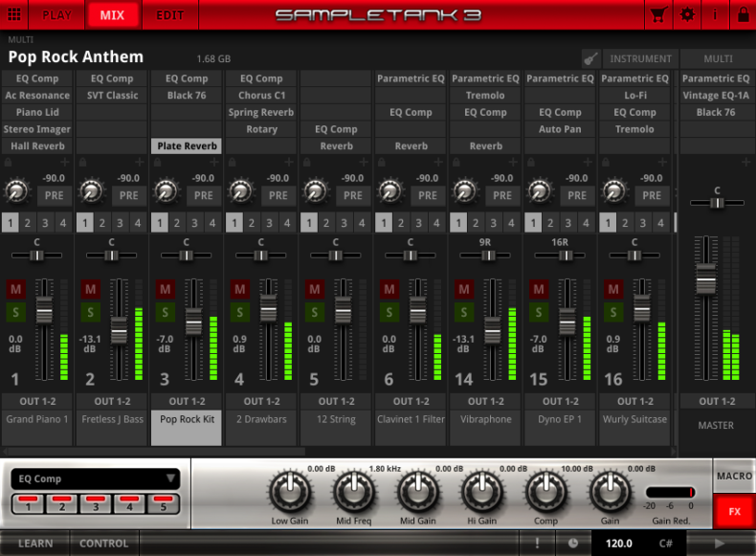Open the EQ Comp effect dropdown
The image size is (756, 556).
pyautogui.click(x=96, y=478)
